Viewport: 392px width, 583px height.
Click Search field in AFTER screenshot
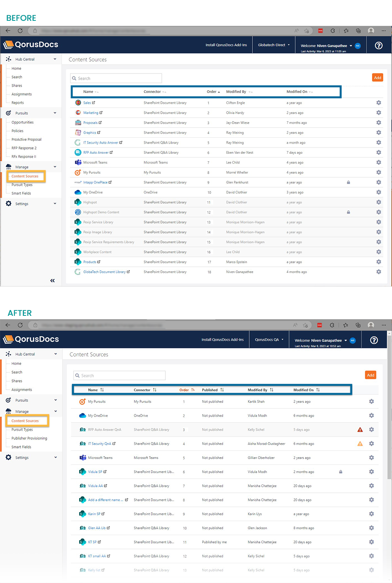120,375
